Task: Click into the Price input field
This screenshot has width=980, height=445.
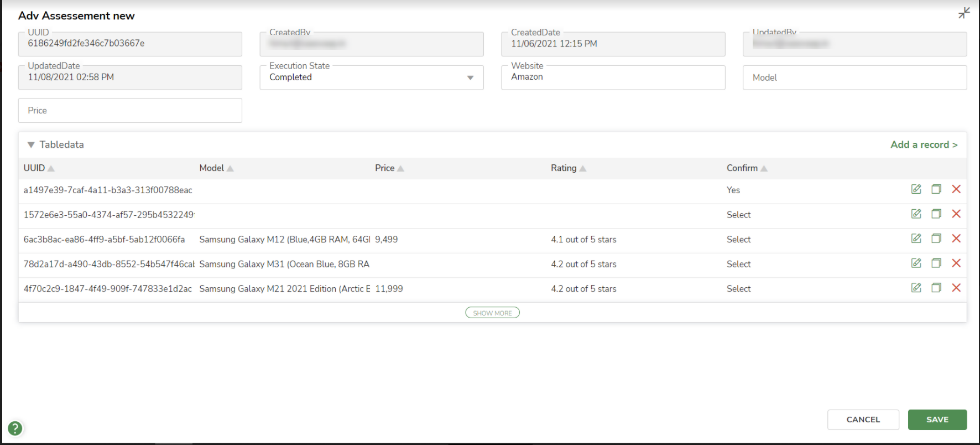Action: [130, 111]
